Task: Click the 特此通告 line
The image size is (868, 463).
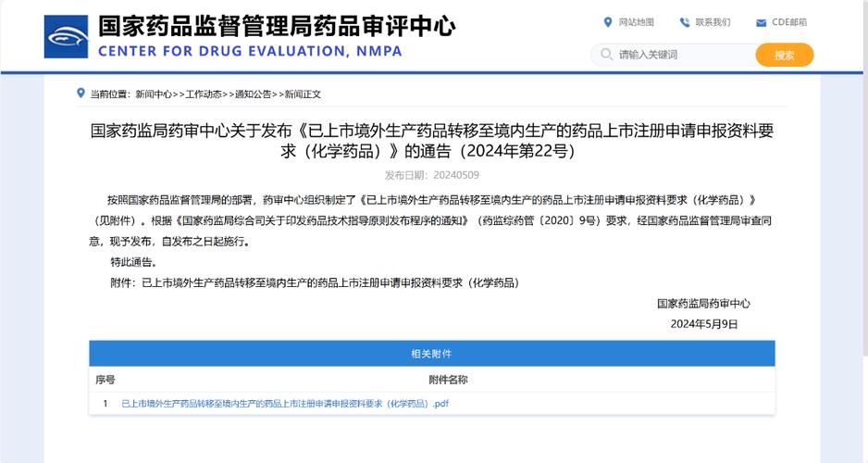Action: tap(133, 262)
